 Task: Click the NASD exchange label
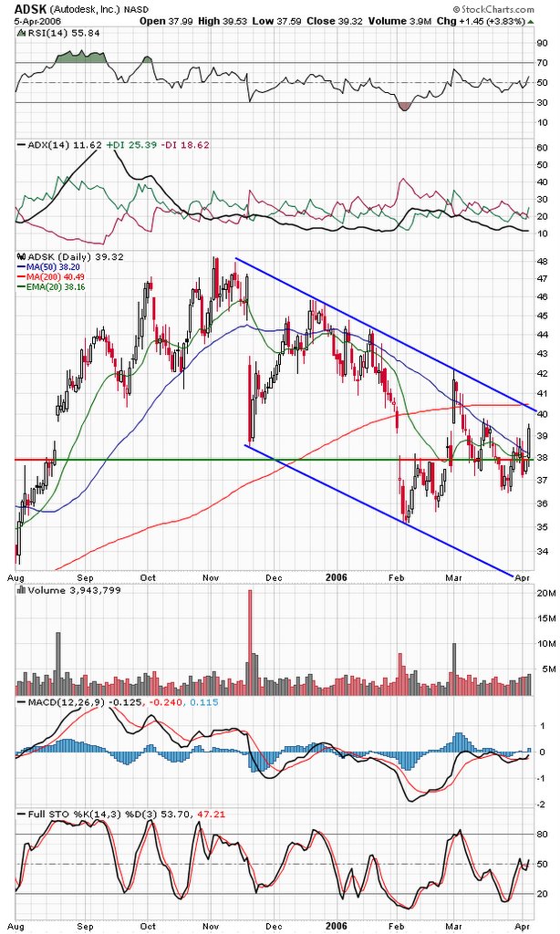(x=137, y=9)
